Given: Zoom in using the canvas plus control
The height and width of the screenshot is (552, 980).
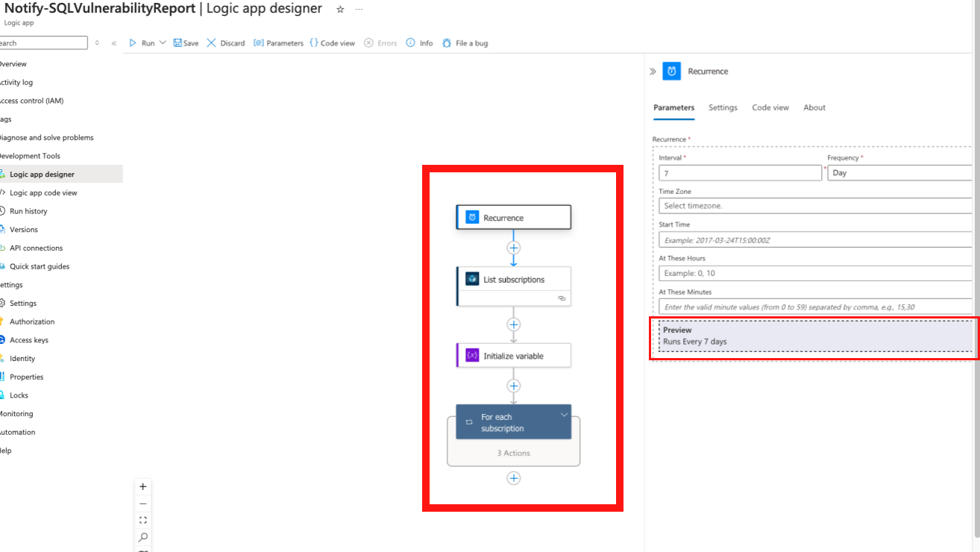Looking at the screenshot, I should 142,486.
